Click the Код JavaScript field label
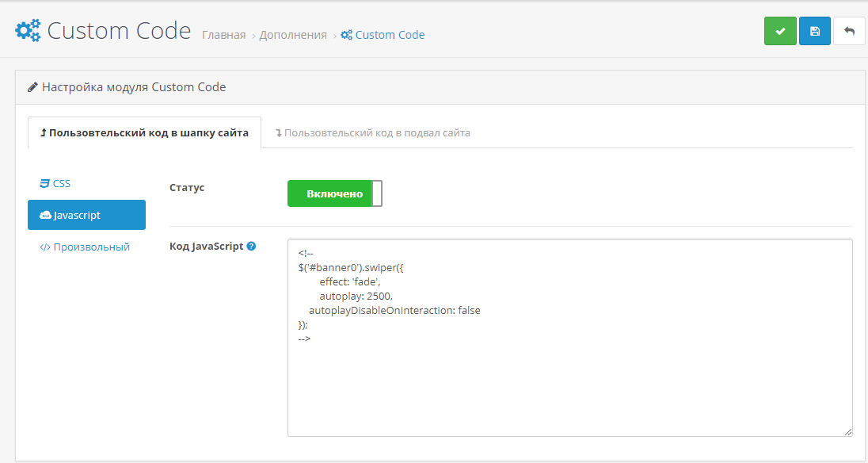Viewport: 868px width, 463px height. [x=206, y=247]
